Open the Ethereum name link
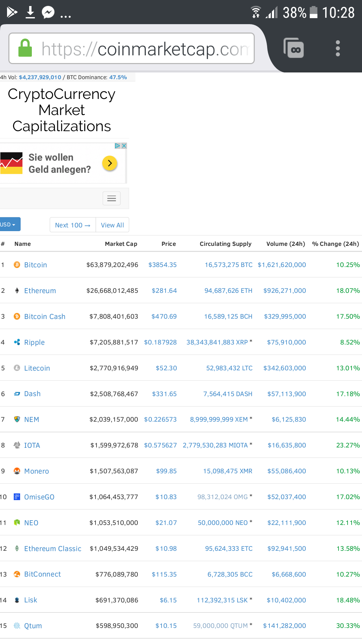Screen dimensions: 362x644 point(40,291)
